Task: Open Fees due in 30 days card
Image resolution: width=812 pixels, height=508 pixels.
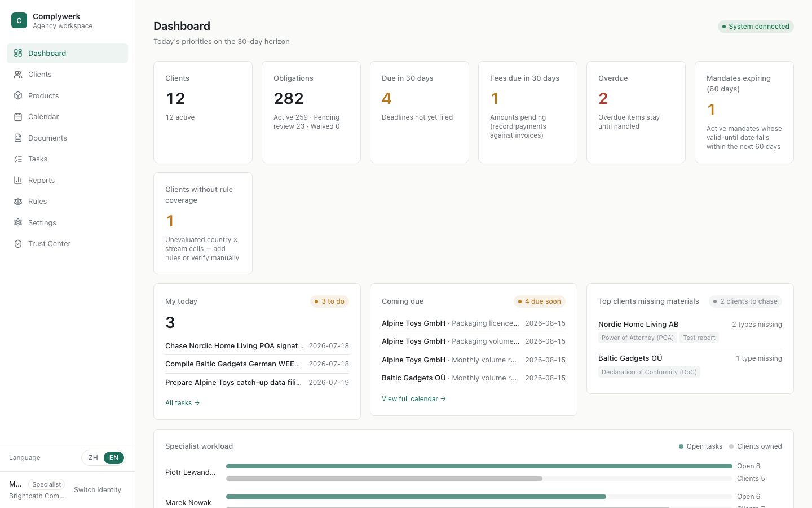Action: 528,112
